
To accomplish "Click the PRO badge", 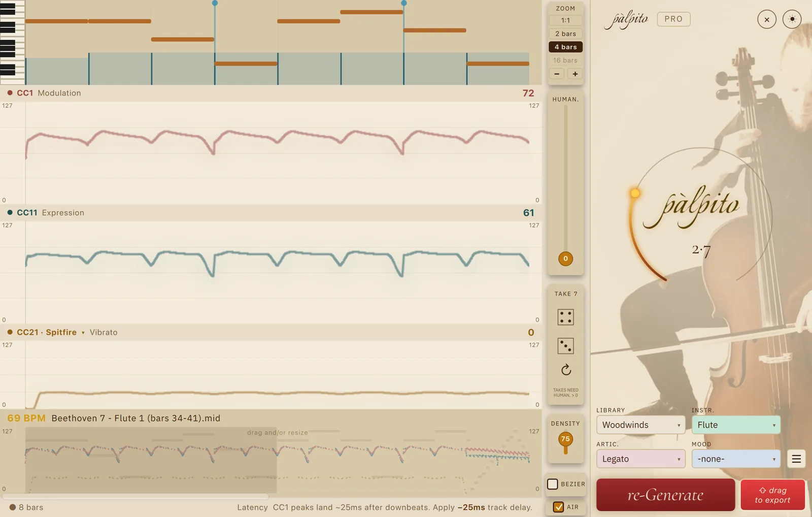I will pos(673,19).
